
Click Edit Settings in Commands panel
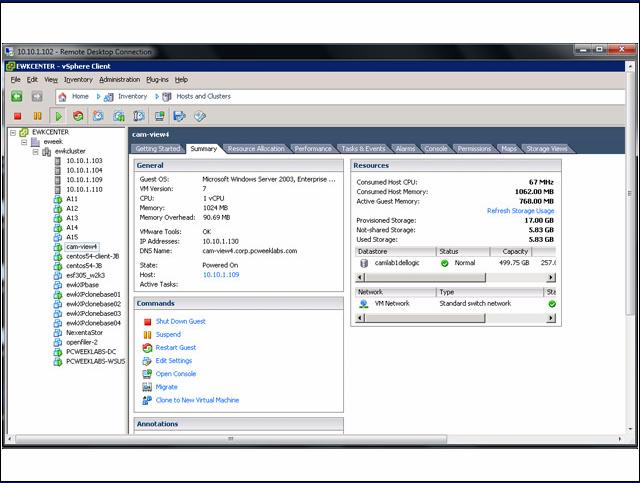pyautogui.click(x=173, y=360)
